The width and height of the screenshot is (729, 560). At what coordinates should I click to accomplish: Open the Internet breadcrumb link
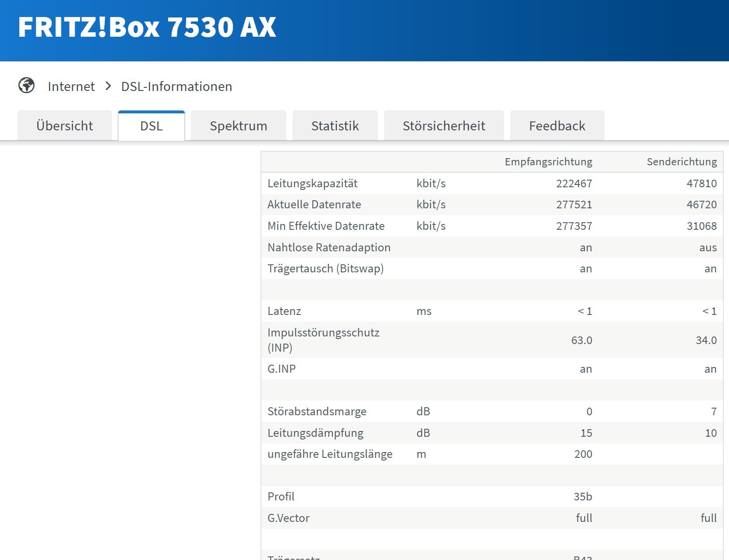point(71,86)
